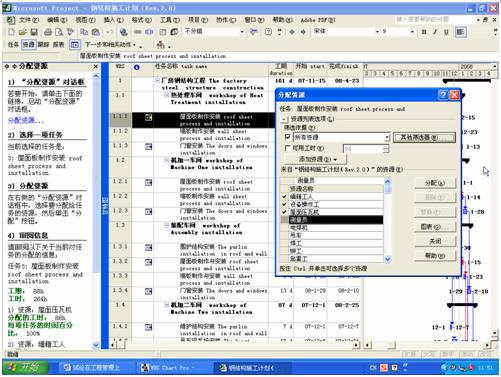Open the Adobe PDF menu

(317, 20)
